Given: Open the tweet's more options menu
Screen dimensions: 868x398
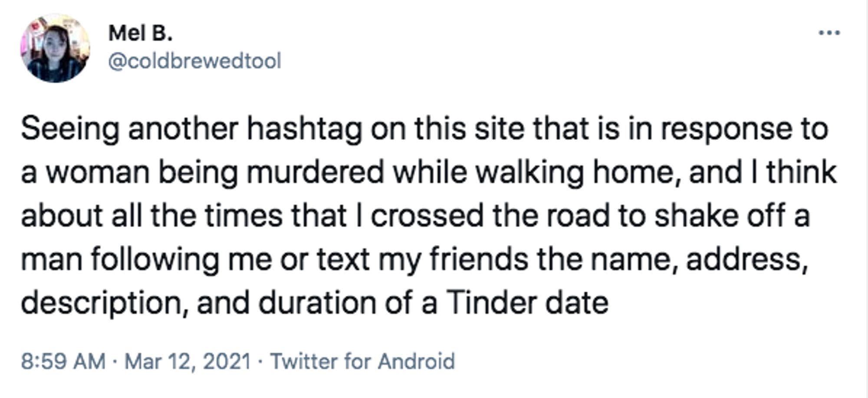Looking at the screenshot, I should 829,33.
